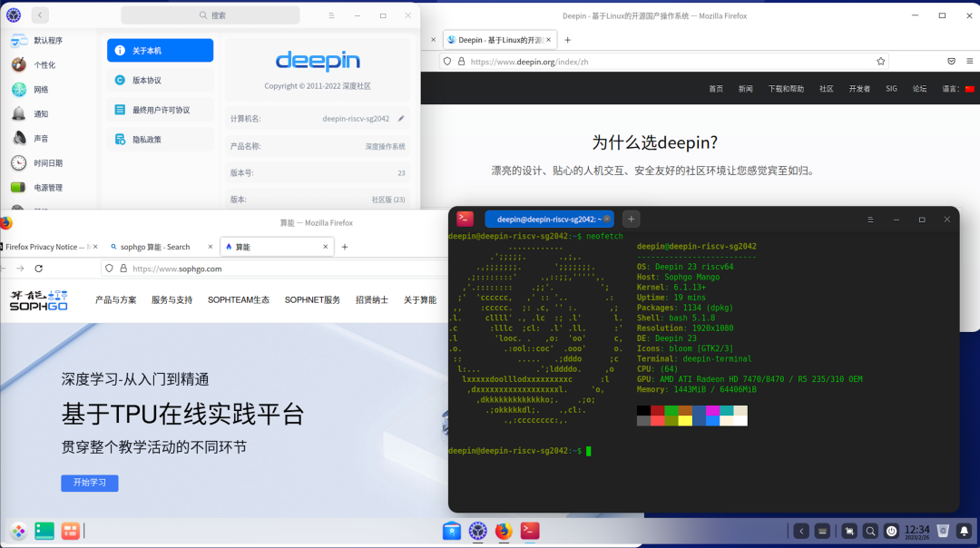Open the Deepin launcher in the taskbar

18,531
